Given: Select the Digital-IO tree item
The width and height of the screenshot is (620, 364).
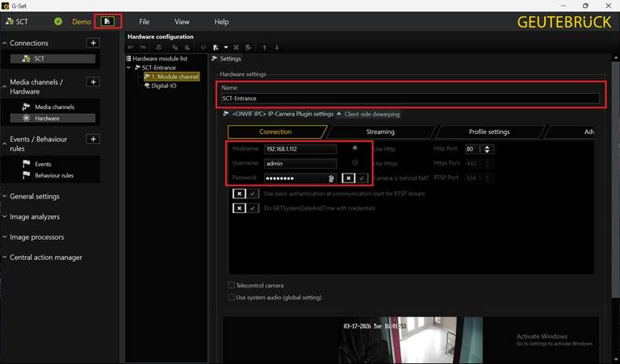Looking at the screenshot, I should coord(160,86).
